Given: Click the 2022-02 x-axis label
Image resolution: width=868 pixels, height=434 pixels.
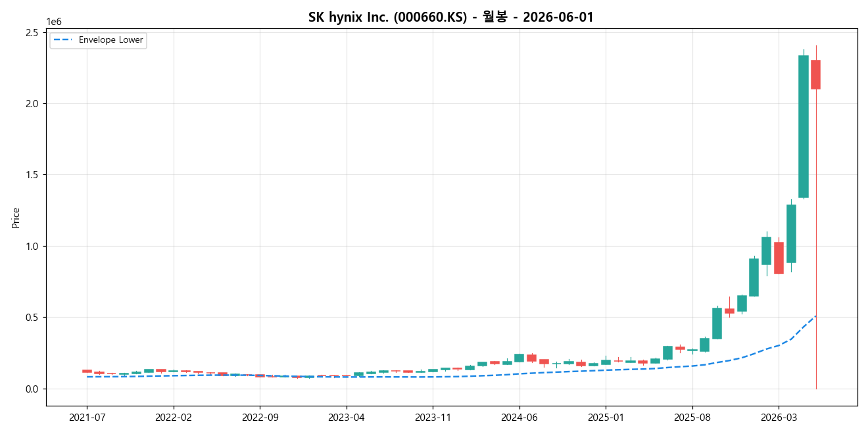Looking at the screenshot, I should (x=174, y=417).
